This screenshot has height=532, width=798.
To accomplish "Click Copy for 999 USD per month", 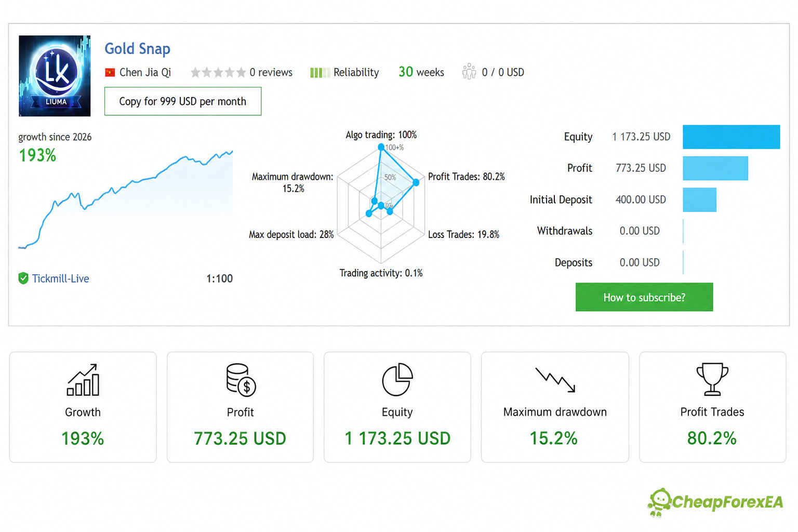I will point(183,101).
